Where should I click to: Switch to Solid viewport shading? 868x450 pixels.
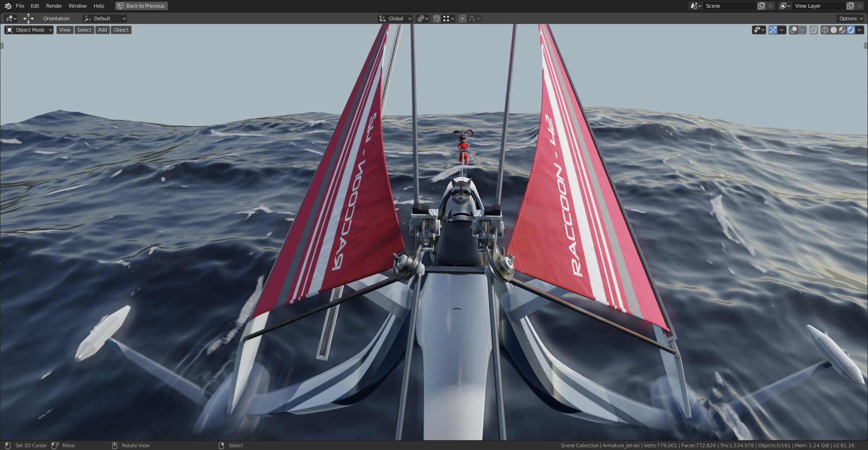point(833,30)
